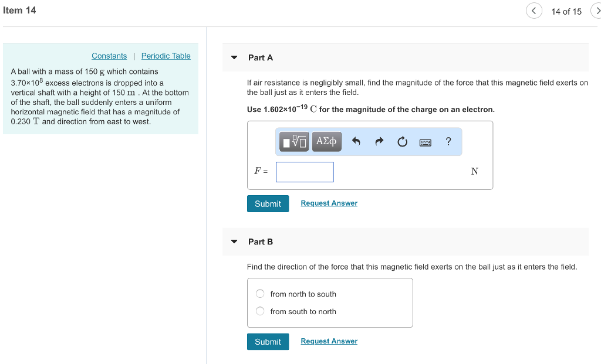Click the undo arrow icon

click(356, 141)
